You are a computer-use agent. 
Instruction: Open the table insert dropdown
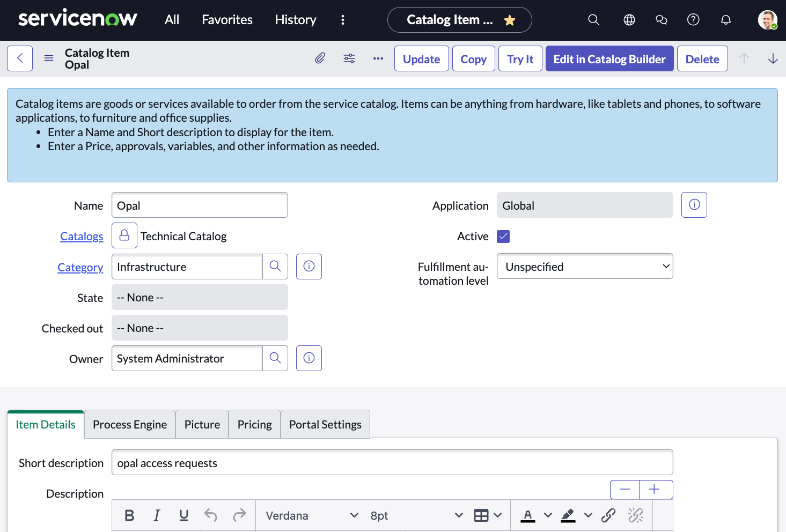[488, 515]
